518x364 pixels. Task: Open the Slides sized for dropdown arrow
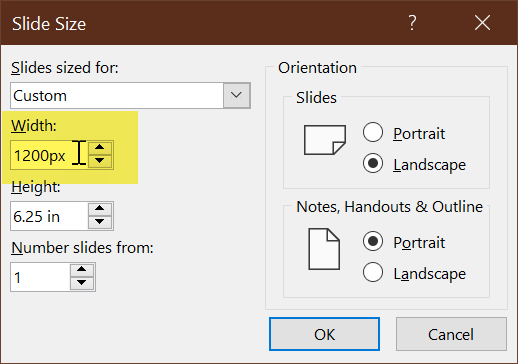pos(236,95)
